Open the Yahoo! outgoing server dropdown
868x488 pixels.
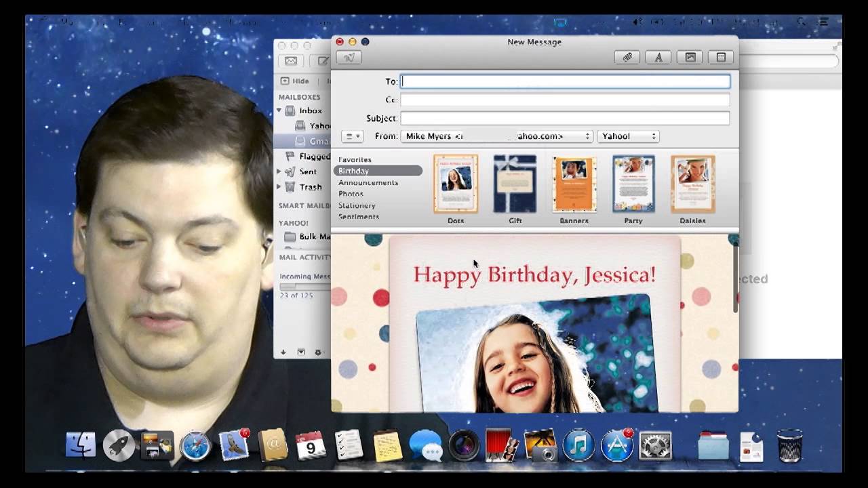627,136
